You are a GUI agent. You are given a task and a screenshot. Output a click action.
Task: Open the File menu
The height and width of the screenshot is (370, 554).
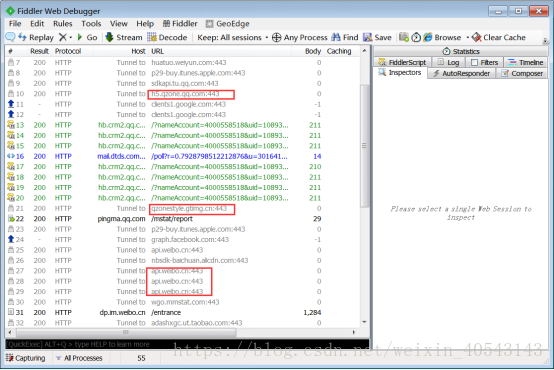(15, 24)
